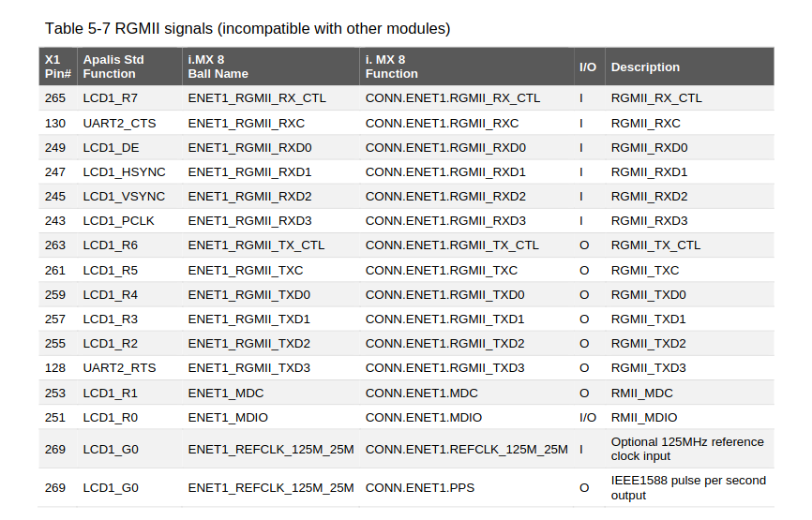Click the Table 5-7 RGMII signals title
812x520 pixels.
click(248, 28)
